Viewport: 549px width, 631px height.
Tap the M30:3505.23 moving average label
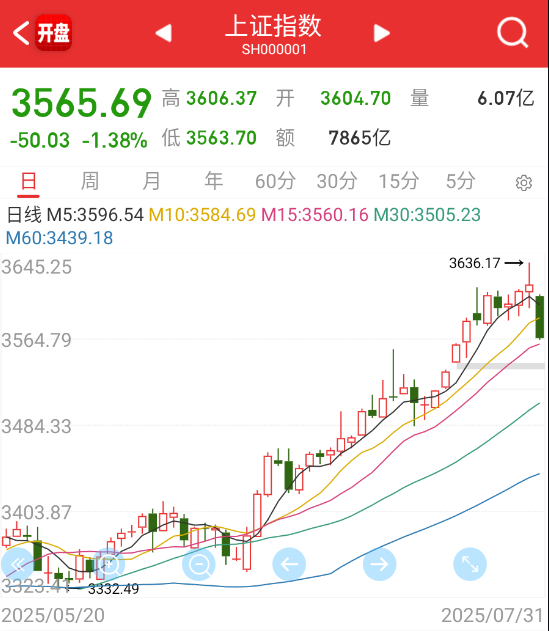[x=427, y=215]
